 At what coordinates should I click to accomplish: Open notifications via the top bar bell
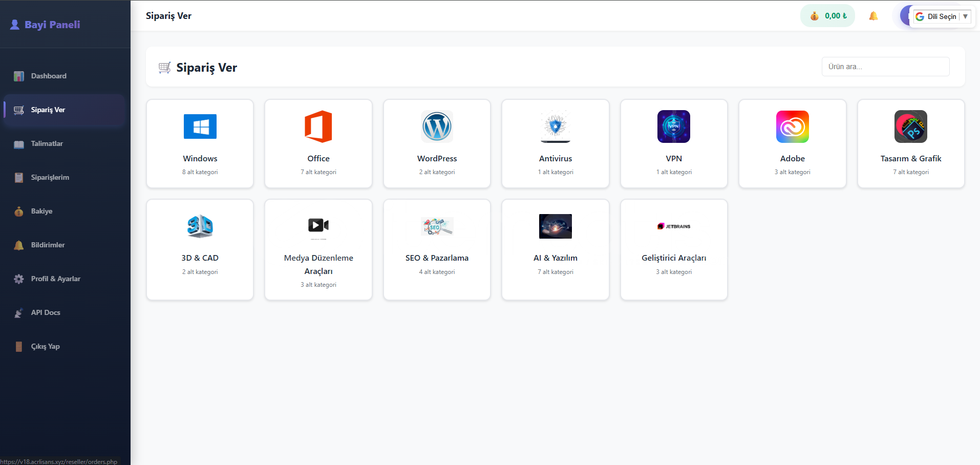tap(874, 16)
